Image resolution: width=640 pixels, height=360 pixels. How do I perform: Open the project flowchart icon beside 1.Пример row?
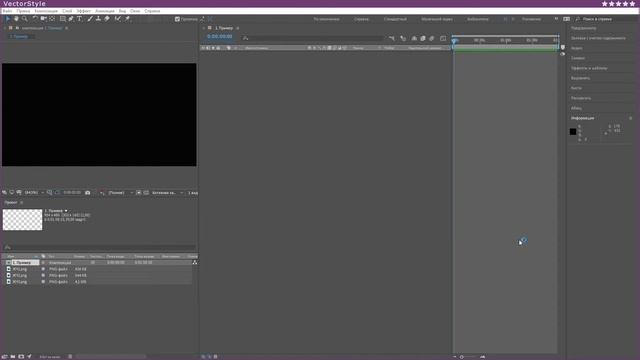point(195,262)
